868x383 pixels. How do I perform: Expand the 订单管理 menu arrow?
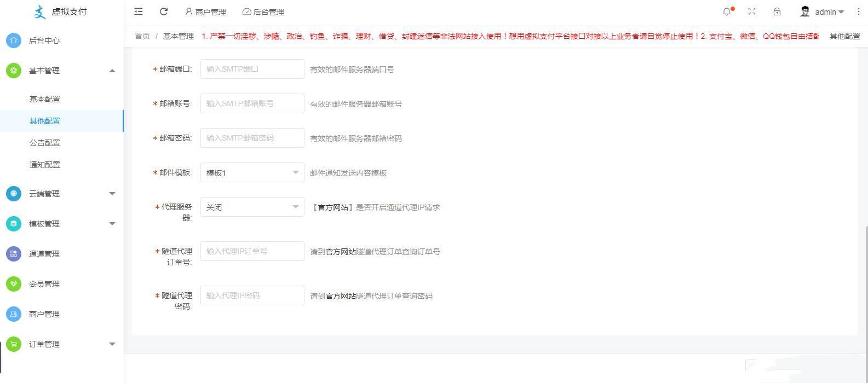pos(112,344)
